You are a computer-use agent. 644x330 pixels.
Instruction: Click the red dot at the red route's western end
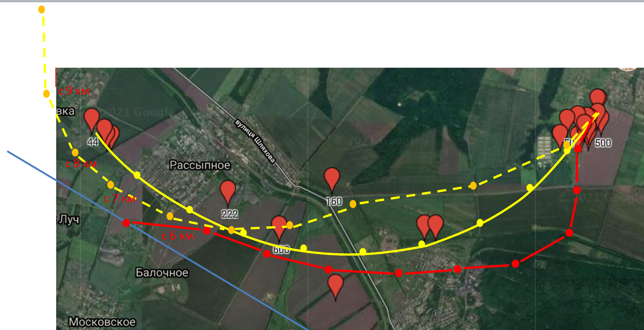point(127,223)
